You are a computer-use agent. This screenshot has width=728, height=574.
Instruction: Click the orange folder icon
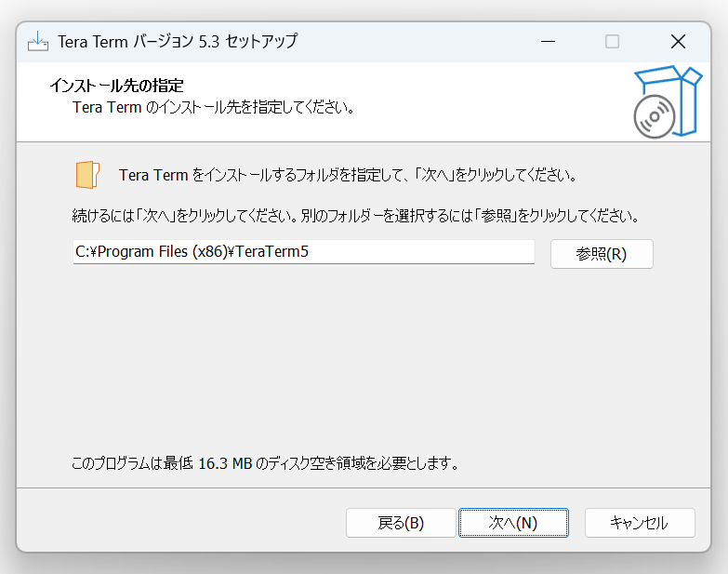point(87,175)
